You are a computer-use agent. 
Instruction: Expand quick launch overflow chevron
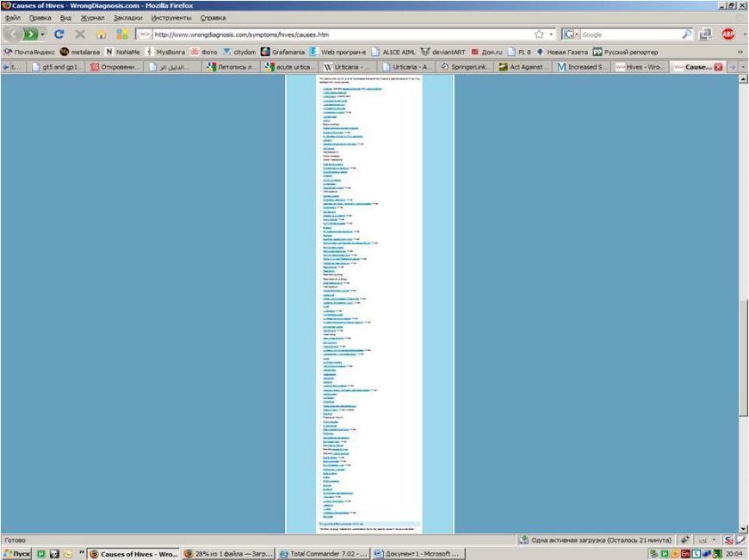[x=81, y=553]
